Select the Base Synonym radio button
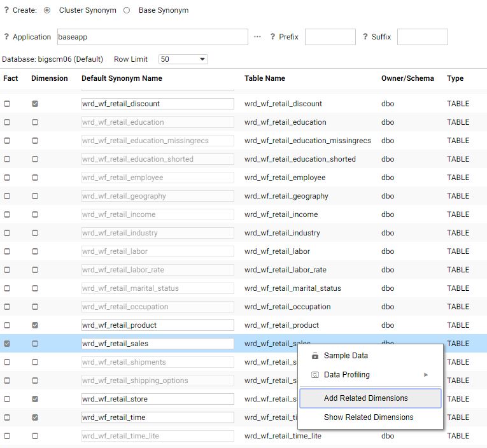 (127, 10)
